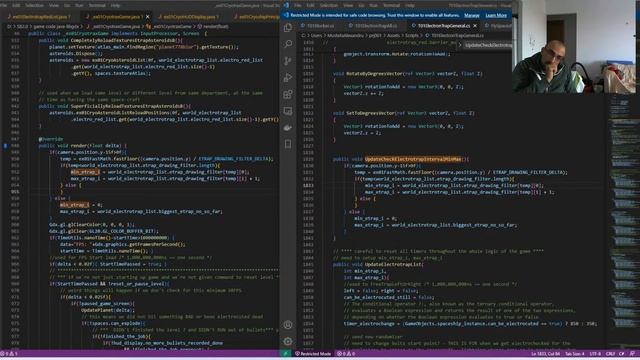Open the Search view in the activity bar
The height and width of the screenshot is (360, 640).
(x=288, y=44)
